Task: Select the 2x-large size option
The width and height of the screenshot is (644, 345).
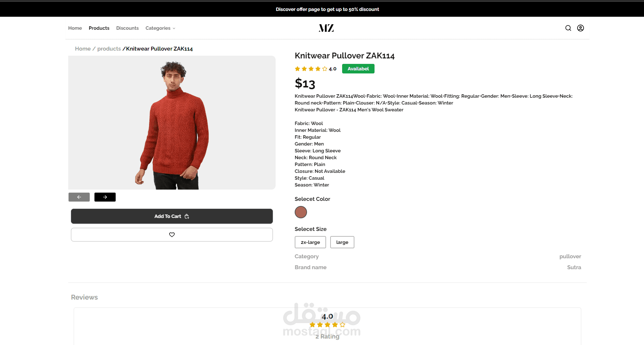Action: coord(310,242)
